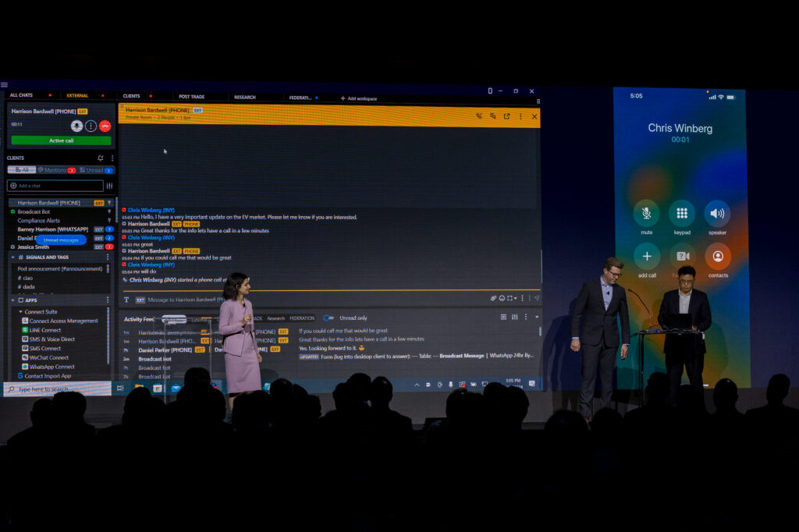Image resolution: width=799 pixels, height=532 pixels.
Task: Collapse the Signals and Tags section
Action: [12, 257]
